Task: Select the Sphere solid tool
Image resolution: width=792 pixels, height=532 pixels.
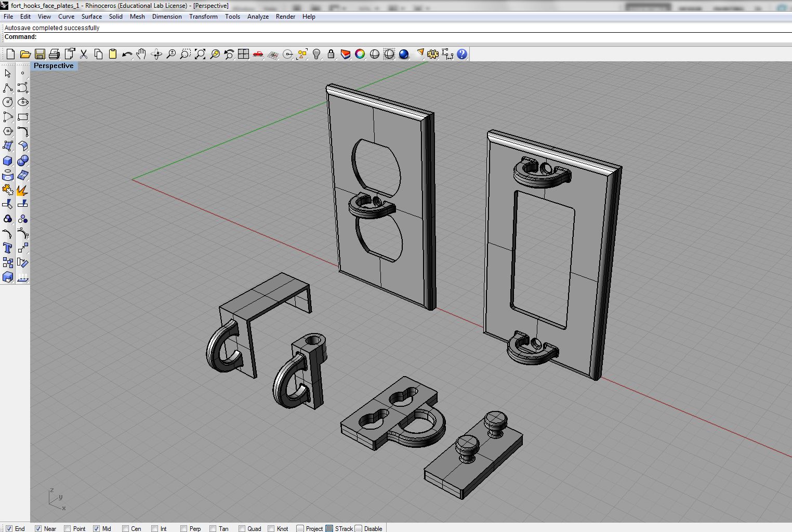Action: (x=23, y=161)
